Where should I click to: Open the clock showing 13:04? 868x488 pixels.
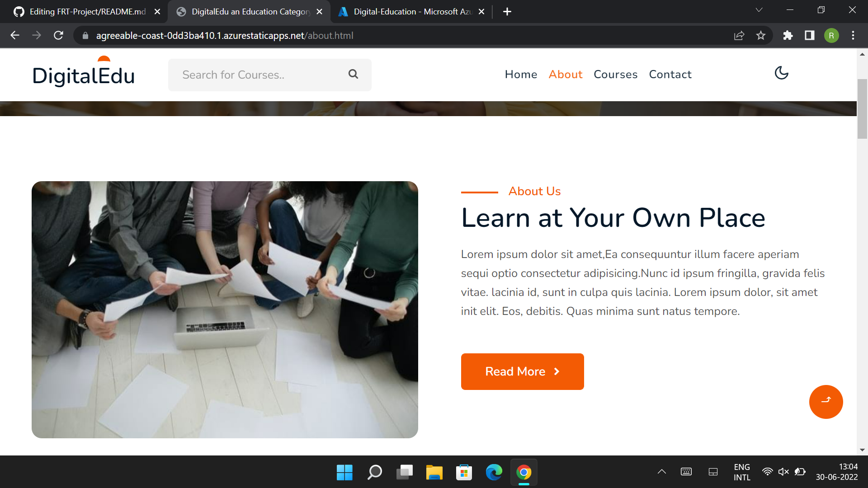click(x=836, y=472)
